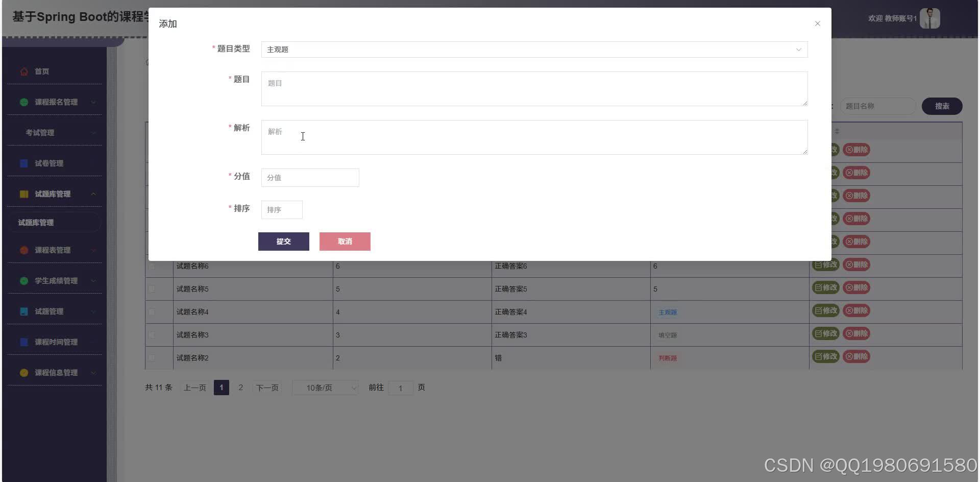Expand the 课程信息管理 menu chevron

point(93,373)
